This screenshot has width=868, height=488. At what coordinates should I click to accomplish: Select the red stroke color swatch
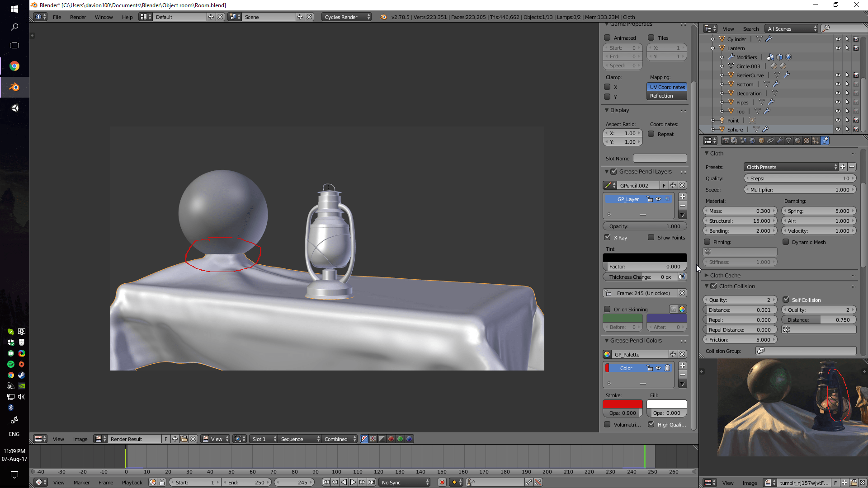(623, 404)
